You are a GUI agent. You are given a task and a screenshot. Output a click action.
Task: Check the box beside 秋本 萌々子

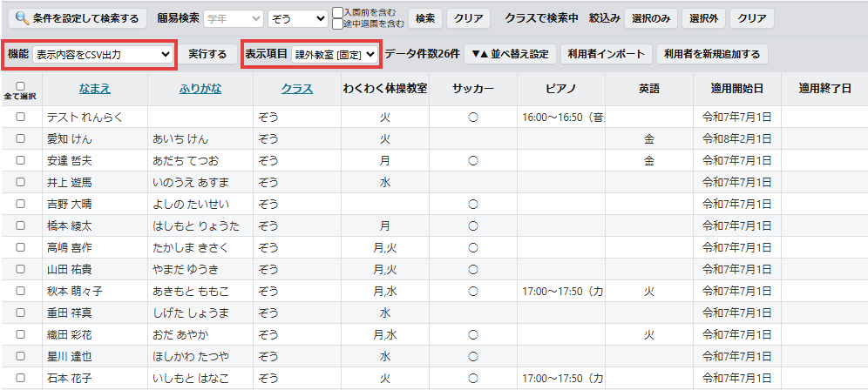click(x=20, y=291)
